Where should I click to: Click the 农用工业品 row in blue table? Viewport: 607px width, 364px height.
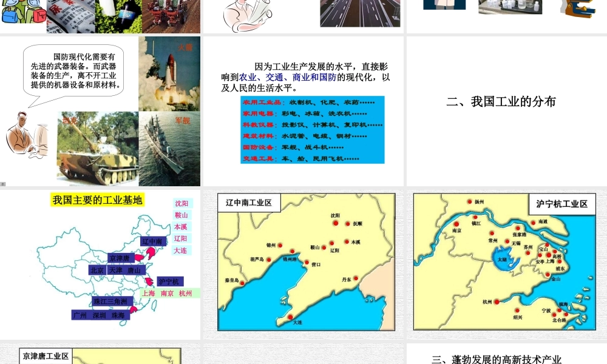click(308, 103)
